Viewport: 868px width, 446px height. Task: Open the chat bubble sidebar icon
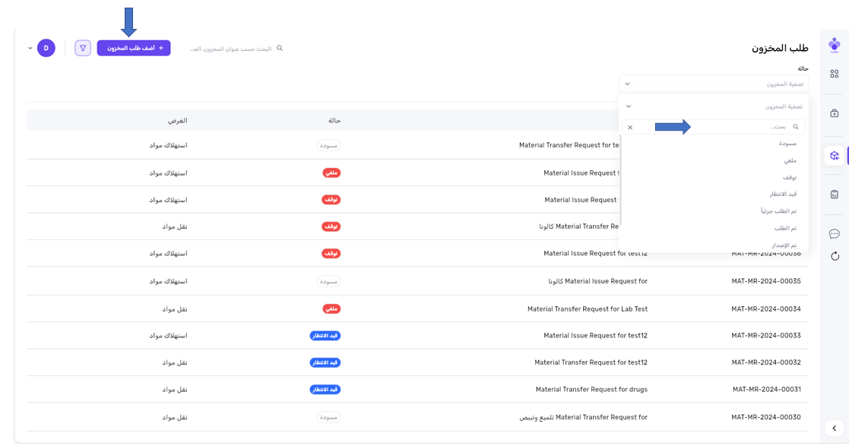[834, 233]
